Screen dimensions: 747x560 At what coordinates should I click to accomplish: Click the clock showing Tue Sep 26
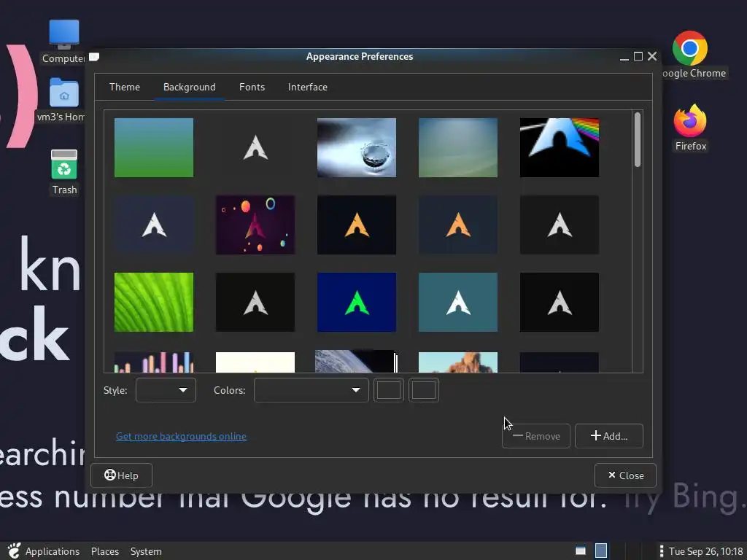click(x=705, y=551)
